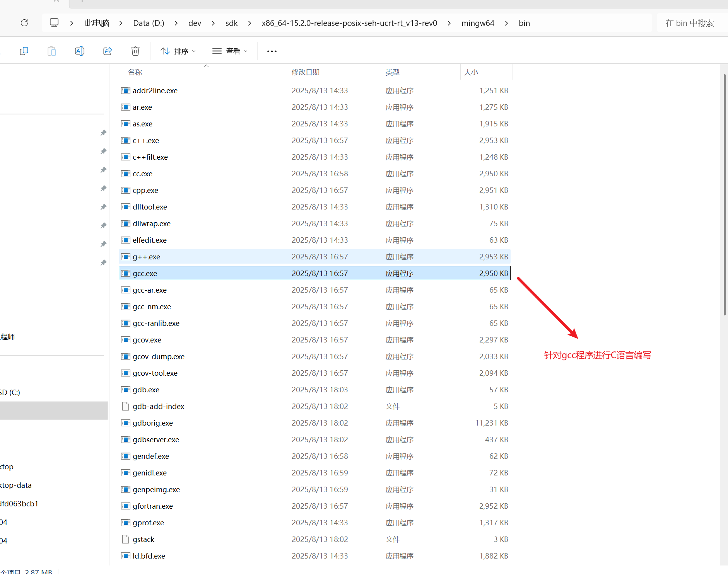Viewport: 728px width, 574px height.
Task: Click the gstack blank file icon
Action: (125, 539)
